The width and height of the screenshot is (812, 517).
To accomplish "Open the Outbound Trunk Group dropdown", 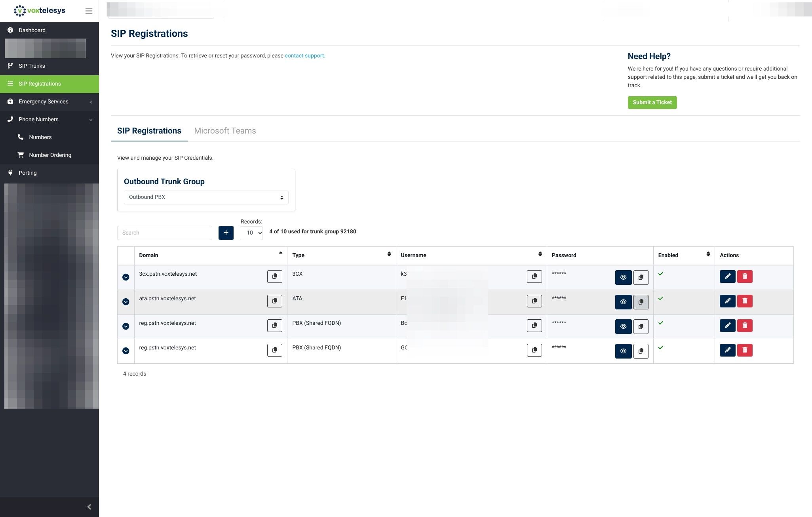I will (206, 197).
